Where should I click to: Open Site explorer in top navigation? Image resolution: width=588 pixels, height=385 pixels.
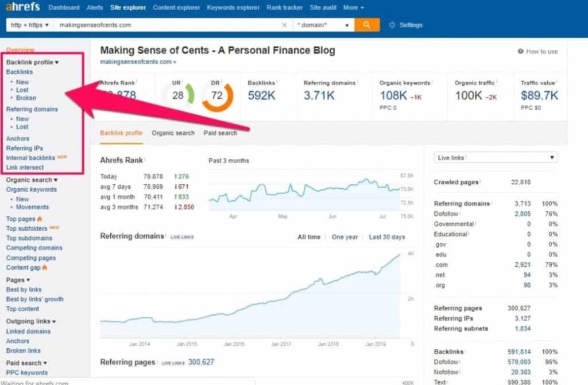[128, 7]
